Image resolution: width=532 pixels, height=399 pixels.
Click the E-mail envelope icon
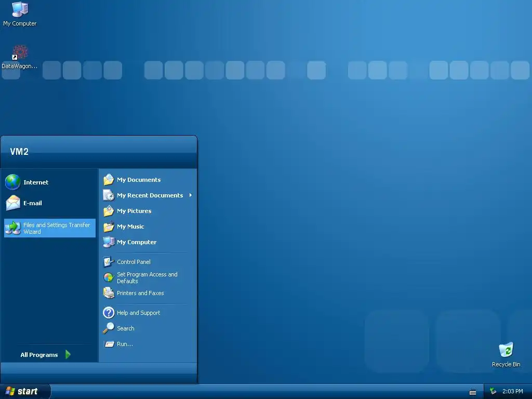(x=13, y=203)
